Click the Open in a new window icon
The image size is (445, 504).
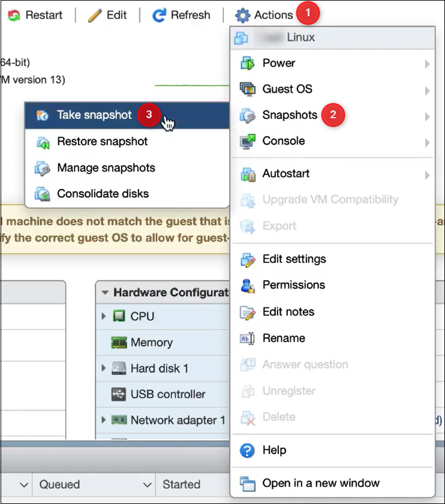point(248,484)
